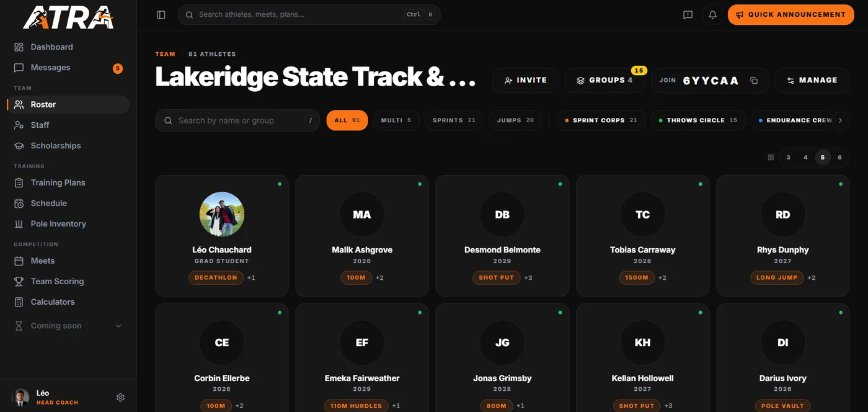Set grid to 3 columns
Image resolution: width=868 pixels, height=412 pixels.
coord(789,158)
